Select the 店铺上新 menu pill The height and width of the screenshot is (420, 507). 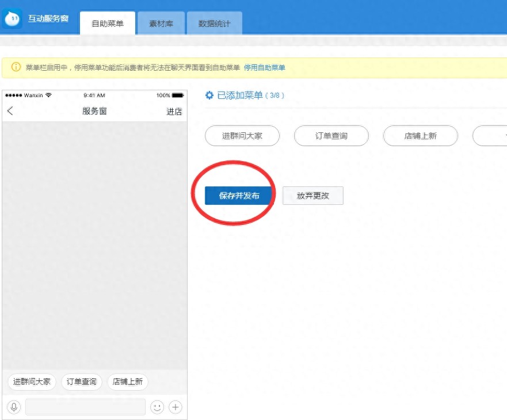coord(420,136)
